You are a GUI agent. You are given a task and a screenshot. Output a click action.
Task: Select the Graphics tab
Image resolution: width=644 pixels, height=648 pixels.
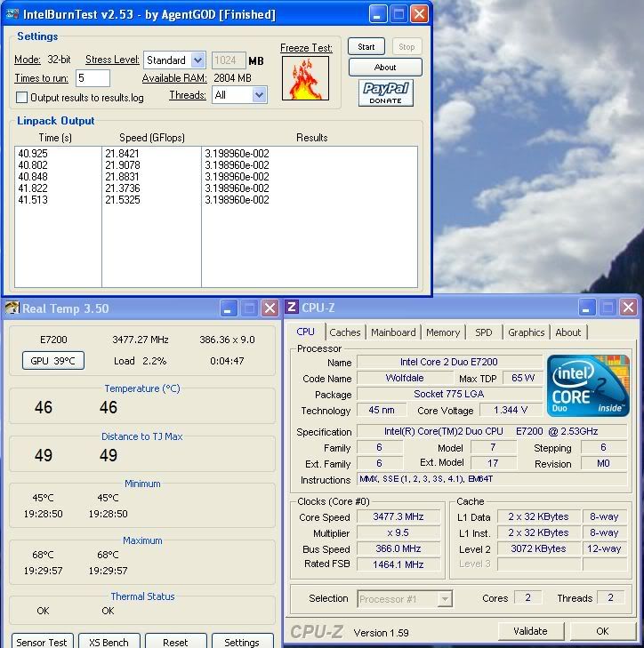pyautogui.click(x=526, y=332)
